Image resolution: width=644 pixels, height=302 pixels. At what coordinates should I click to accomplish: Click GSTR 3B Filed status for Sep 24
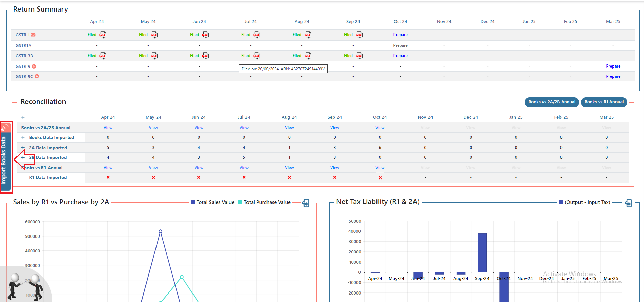point(348,56)
